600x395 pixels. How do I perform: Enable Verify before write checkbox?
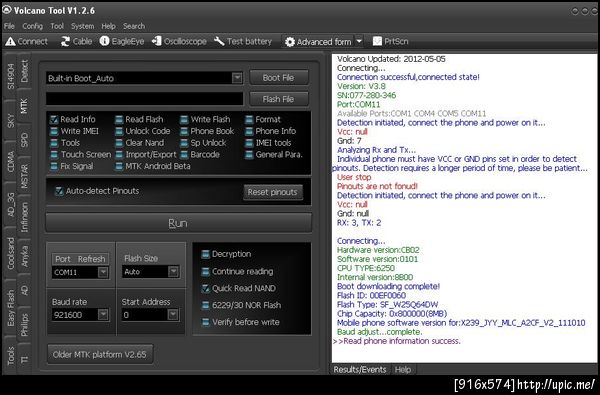pyautogui.click(x=205, y=322)
